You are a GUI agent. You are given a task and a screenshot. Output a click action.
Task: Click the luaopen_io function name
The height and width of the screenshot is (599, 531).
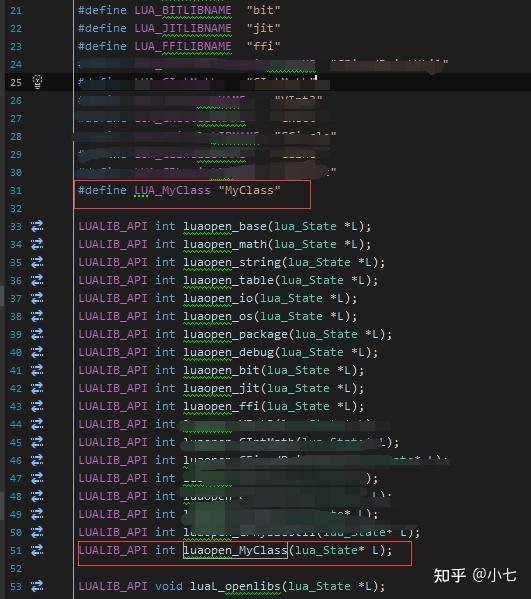[218, 298]
